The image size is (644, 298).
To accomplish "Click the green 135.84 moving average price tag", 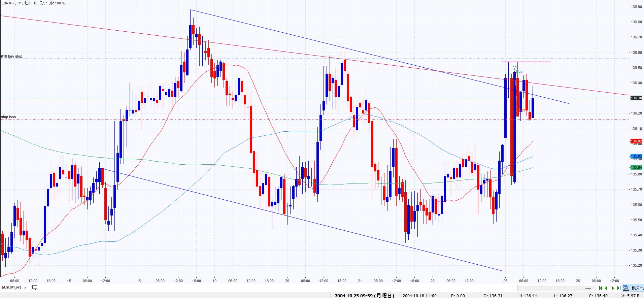I will (636, 167).
